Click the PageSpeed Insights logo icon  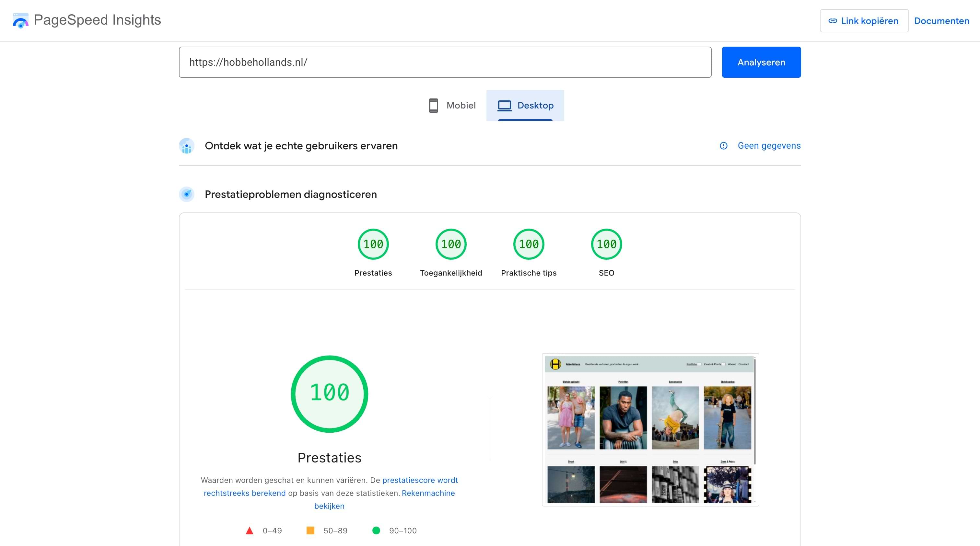[20, 20]
